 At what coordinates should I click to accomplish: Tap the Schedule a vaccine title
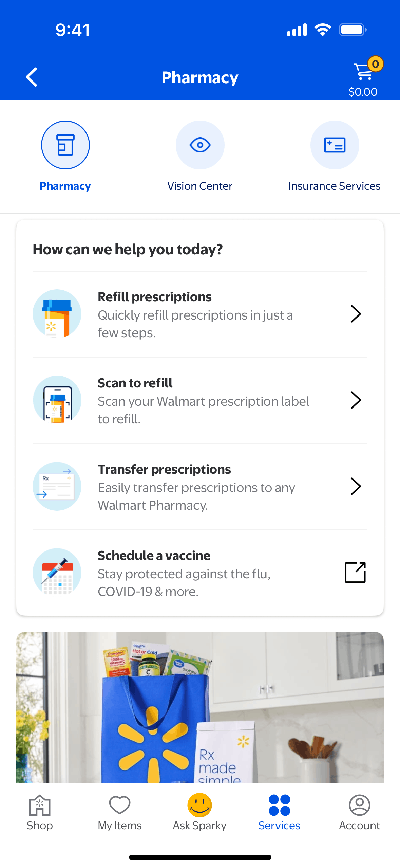[154, 556]
